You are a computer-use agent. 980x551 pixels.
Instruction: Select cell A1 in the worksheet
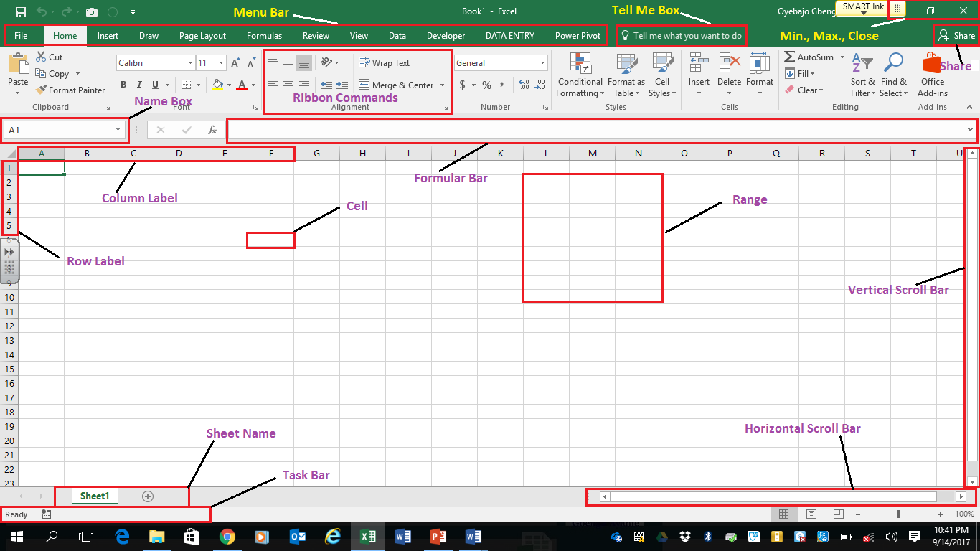click(41, 166)
